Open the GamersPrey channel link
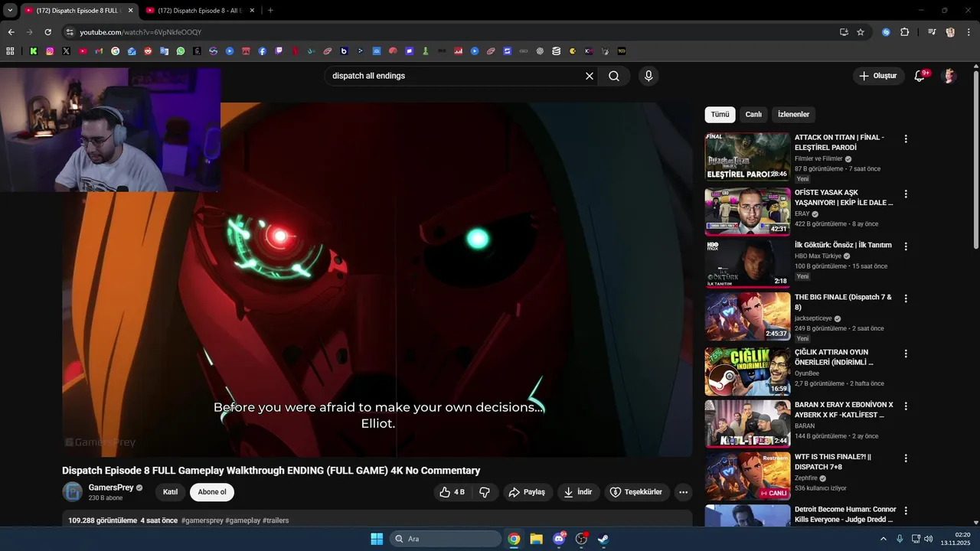980x551 pixels. pos(111,487)
